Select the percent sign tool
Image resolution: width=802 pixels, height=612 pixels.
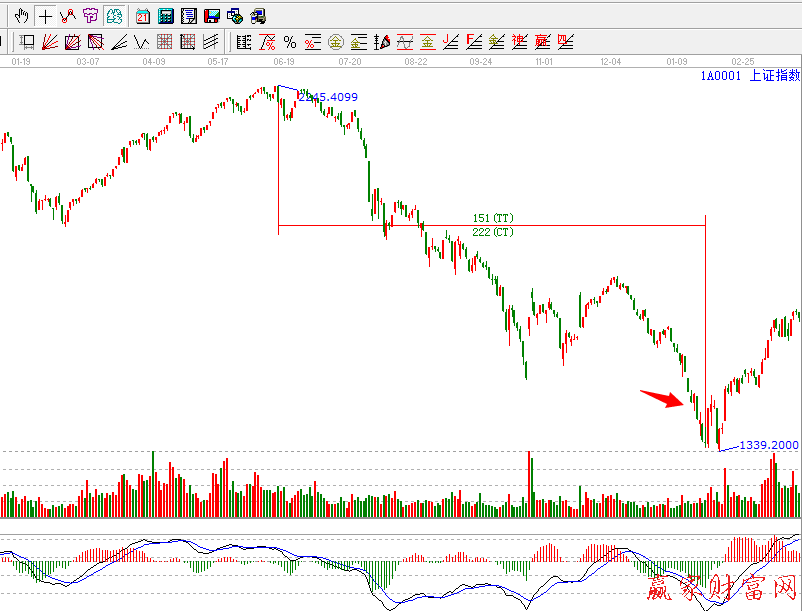pos(290,42)
